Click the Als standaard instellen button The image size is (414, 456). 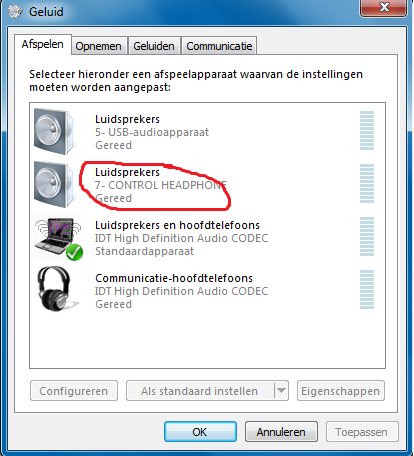point(200,391)
